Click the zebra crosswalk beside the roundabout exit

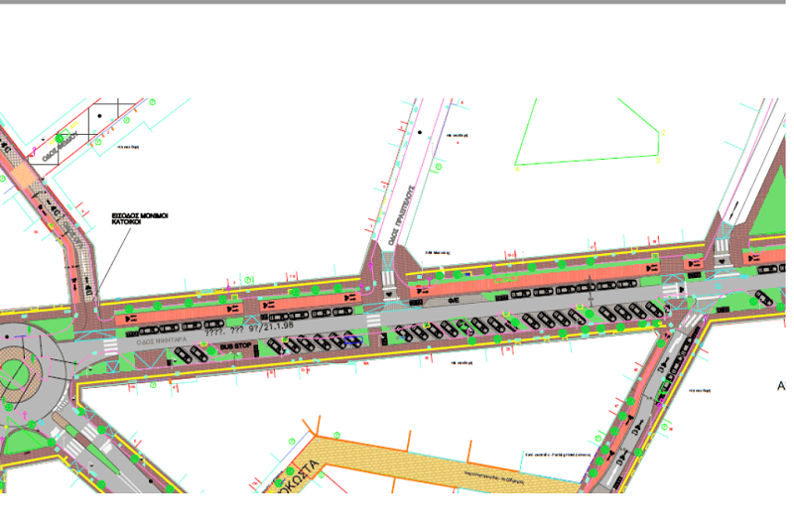[x=110, y=346]
